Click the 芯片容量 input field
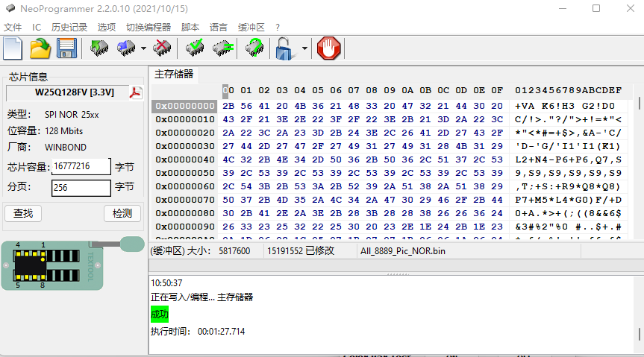This screenshot has width=644, height=357. point(81,165)
